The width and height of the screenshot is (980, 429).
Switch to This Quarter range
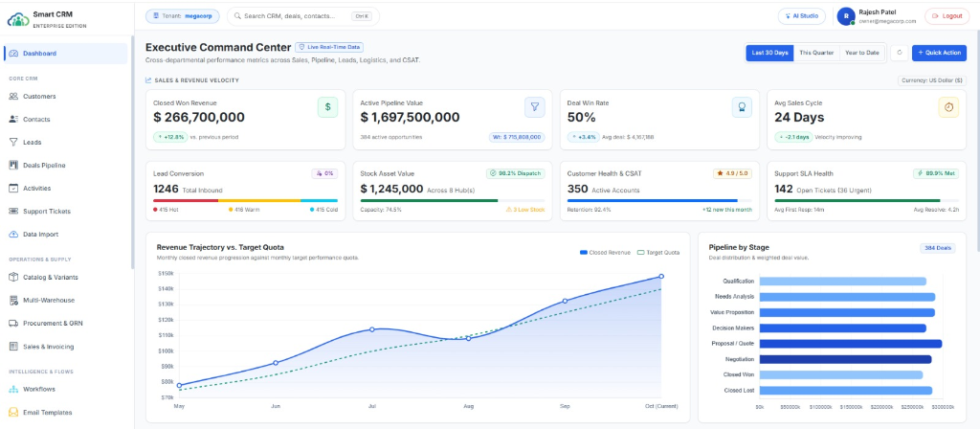click(816, 54)
